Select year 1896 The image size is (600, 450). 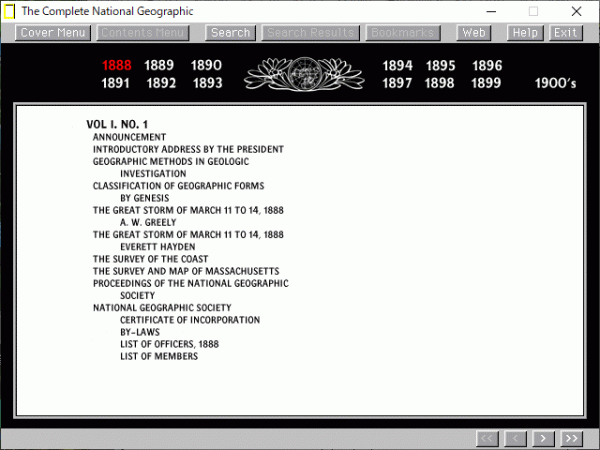487,66
